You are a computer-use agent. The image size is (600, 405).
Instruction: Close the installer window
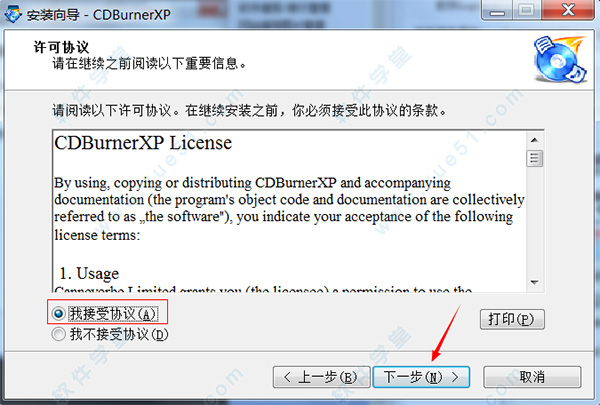568,10
